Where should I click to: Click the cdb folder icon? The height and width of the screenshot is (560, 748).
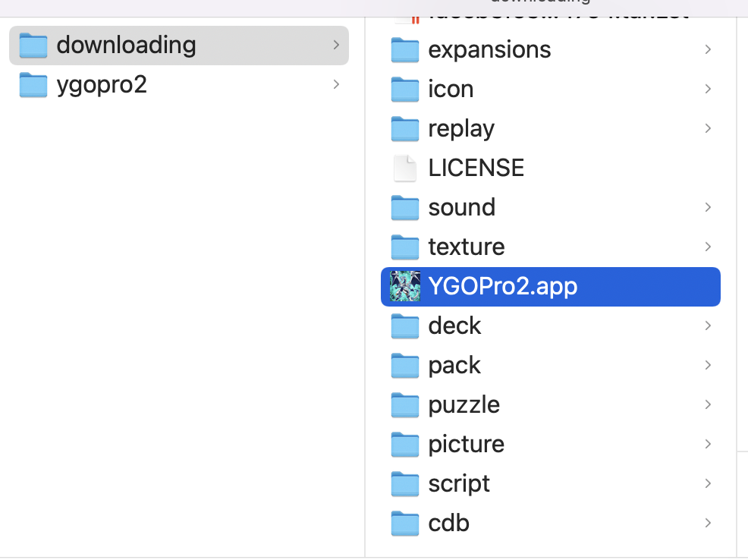pos(405,524)
